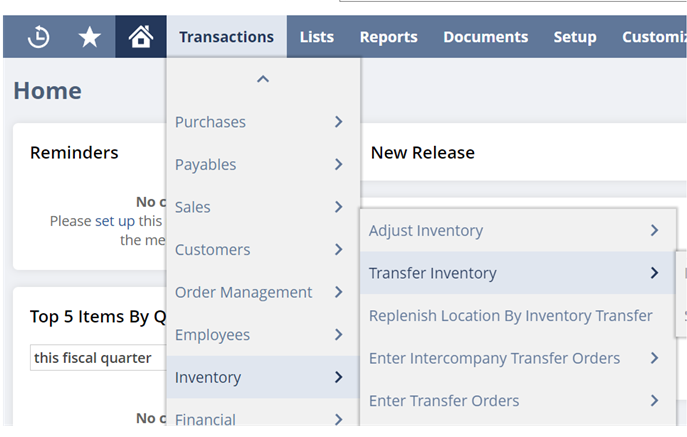Image resolution: width=687 pixels, height=437 pixels.
Task: Select Employees menu entry
Action: pos(212,335)
